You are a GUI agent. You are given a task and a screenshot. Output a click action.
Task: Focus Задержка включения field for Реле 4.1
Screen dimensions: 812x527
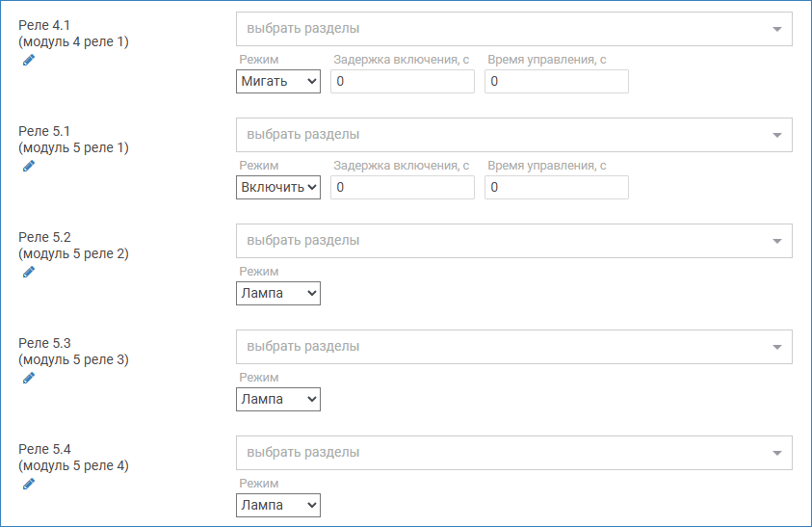[x=403, y=81]
